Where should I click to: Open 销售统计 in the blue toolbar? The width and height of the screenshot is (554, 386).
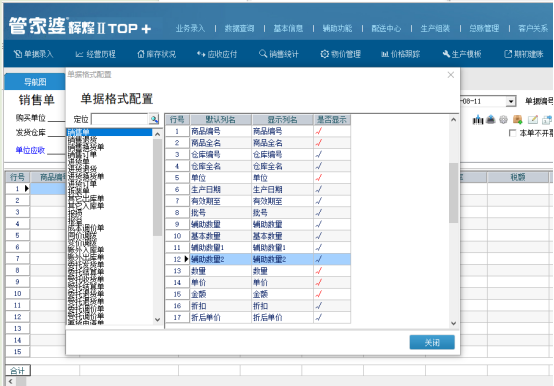tap(279, 54)
